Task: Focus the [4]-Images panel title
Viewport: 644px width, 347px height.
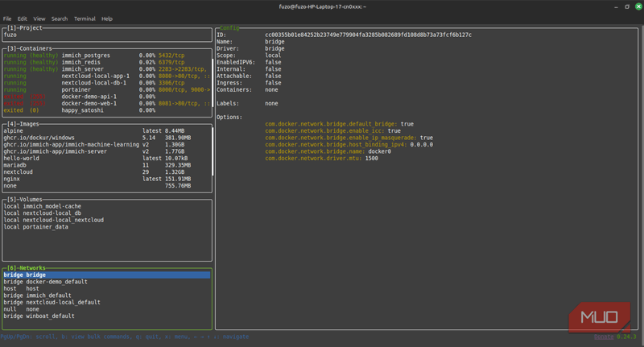Action: tap(23, 124)
